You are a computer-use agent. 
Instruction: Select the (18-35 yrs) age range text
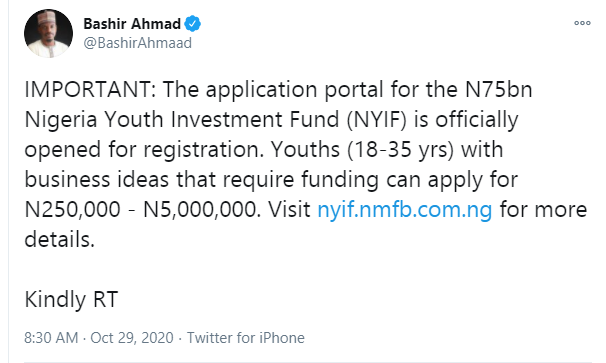[x=400, y=150]
